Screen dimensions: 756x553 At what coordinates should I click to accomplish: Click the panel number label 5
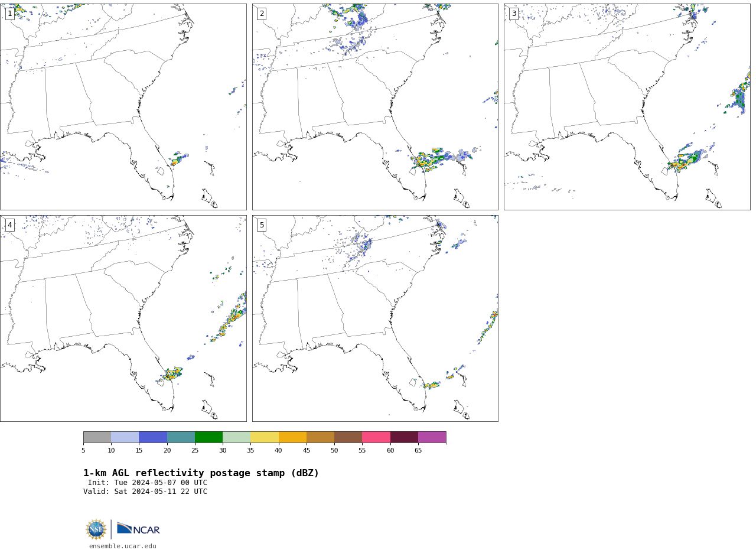pyautogui.click(x=262, y=225)
